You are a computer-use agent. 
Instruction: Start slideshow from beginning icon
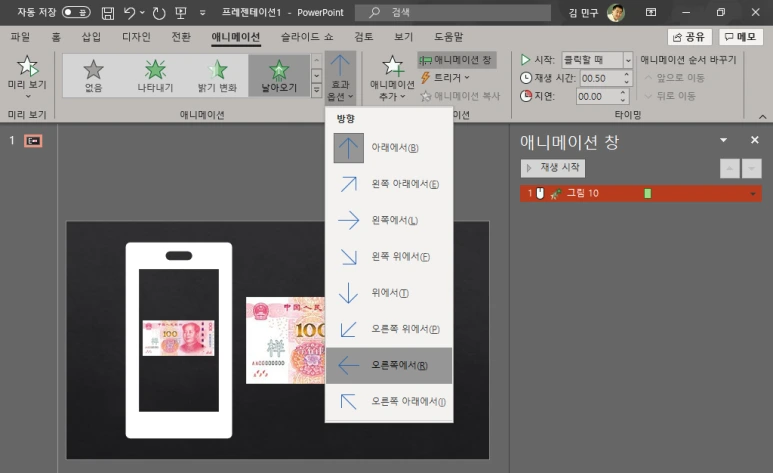[181, 13]
